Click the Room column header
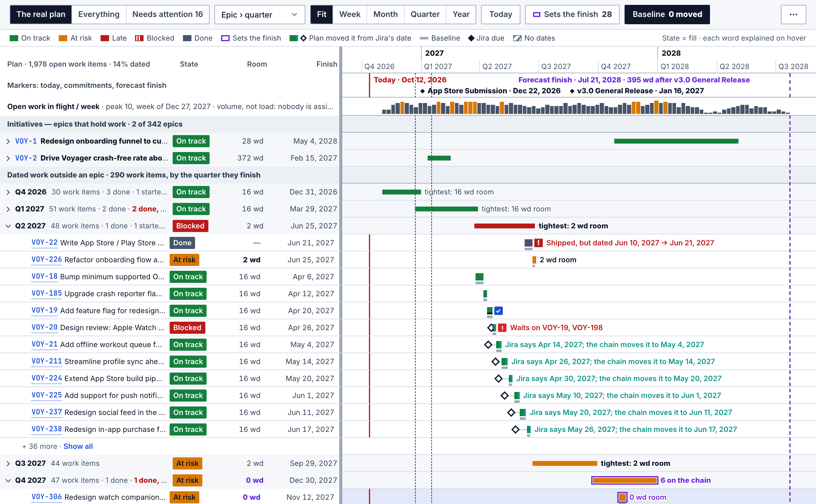This screenshot has height=504, width=816. click(257, 64)
